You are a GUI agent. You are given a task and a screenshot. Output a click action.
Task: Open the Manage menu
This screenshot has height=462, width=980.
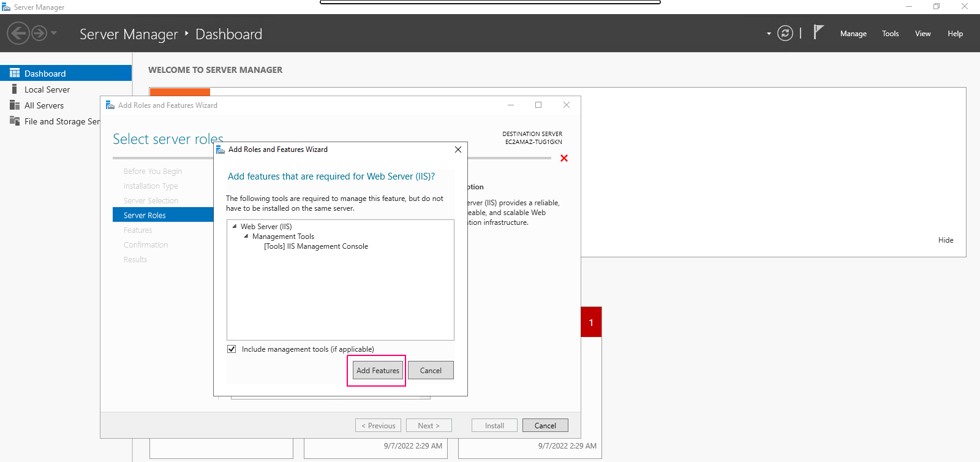coord(853,34)
